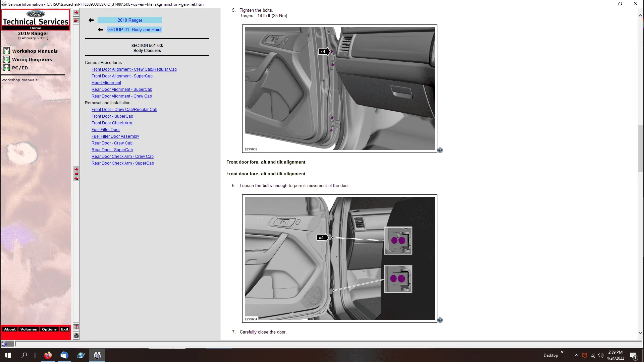Click the PC/ED icon in sidebar
The image size is (644, 362).
click(6, 68)
